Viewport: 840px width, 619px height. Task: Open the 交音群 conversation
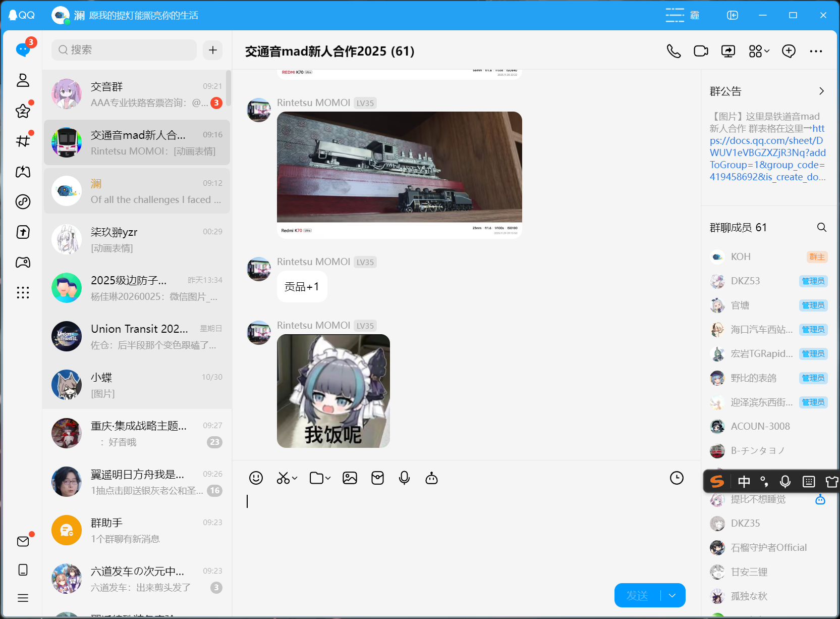click(x=137, y=94)
